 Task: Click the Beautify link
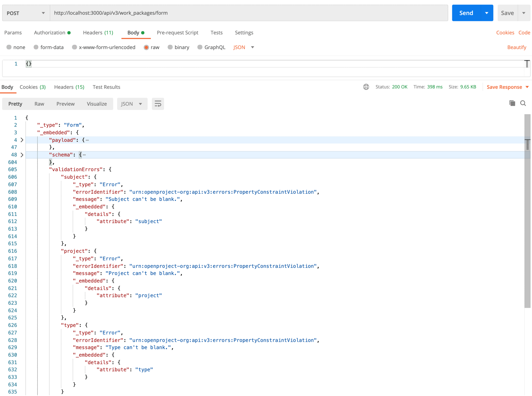pos(516,47)
